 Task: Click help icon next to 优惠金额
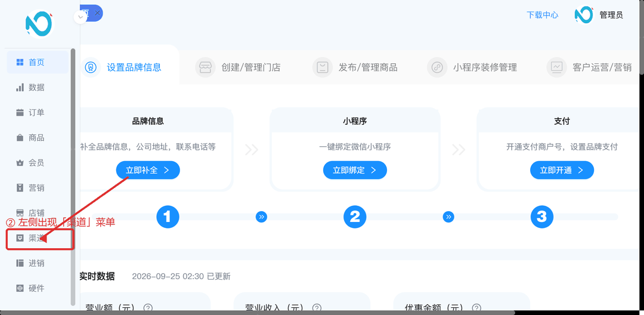coord(476,308)
